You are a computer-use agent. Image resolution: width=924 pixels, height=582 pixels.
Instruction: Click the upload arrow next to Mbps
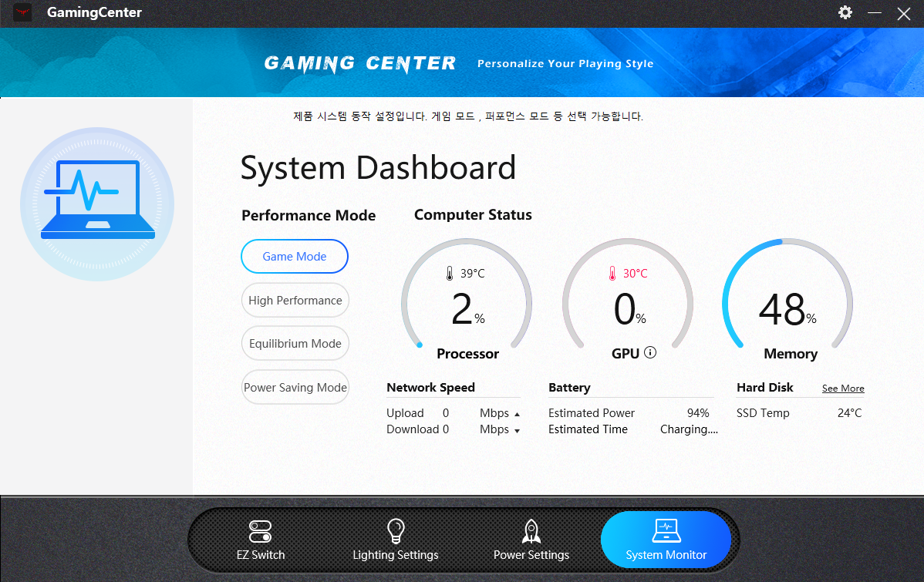(517, 414)
